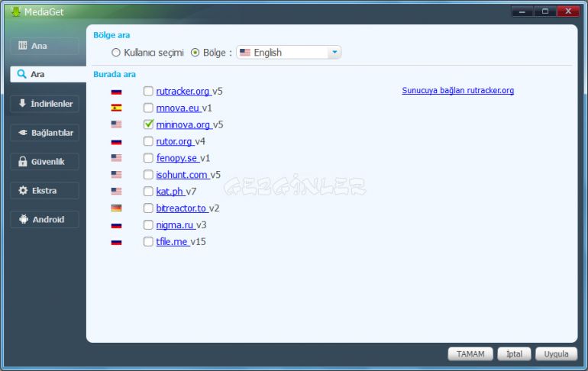The width and height of the screenshot is (588, 371).
Task: Click the v15 version text of tfile.me
Action: pyautogui.click(x=198, y=242)
